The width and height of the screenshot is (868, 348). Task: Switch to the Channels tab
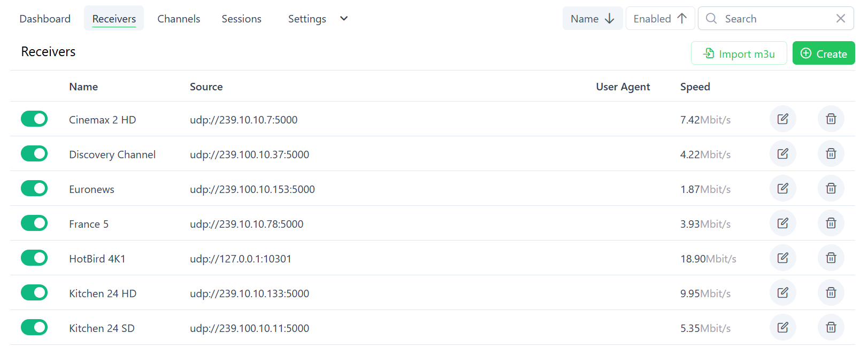179,19
